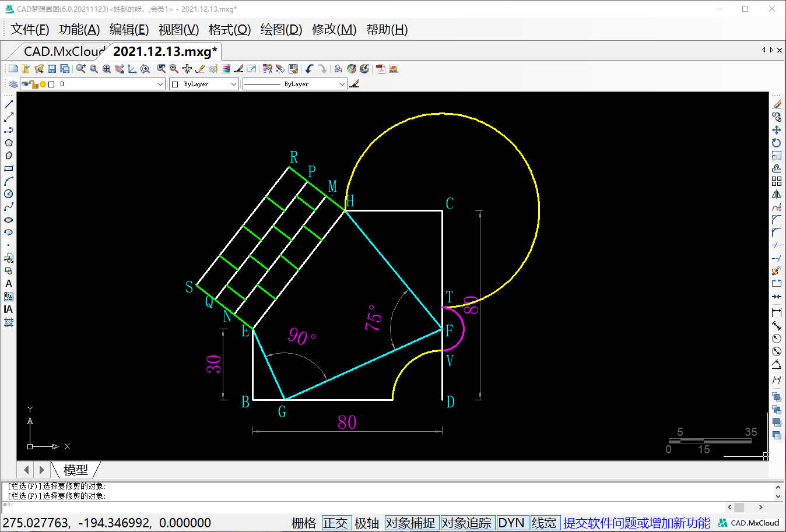Click the Pan hand icon

click(120, 69)
